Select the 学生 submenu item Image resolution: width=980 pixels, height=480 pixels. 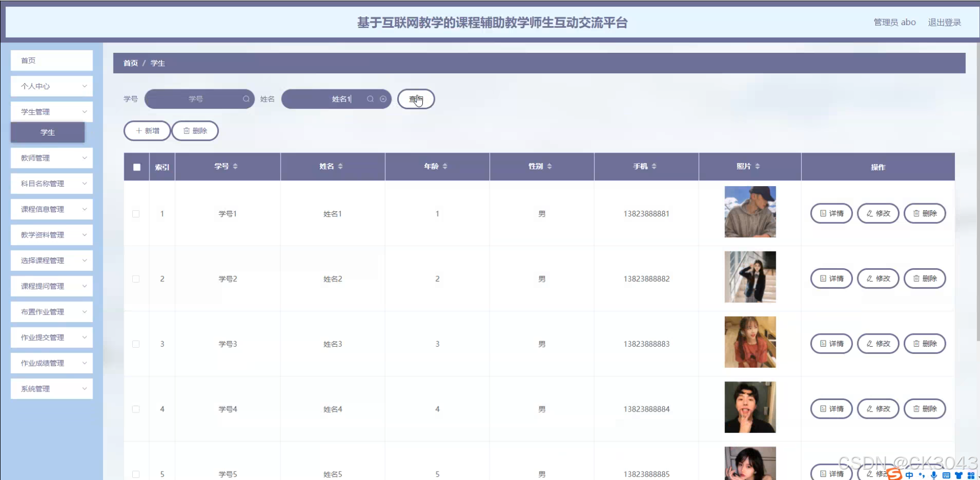tap(48, 132)
